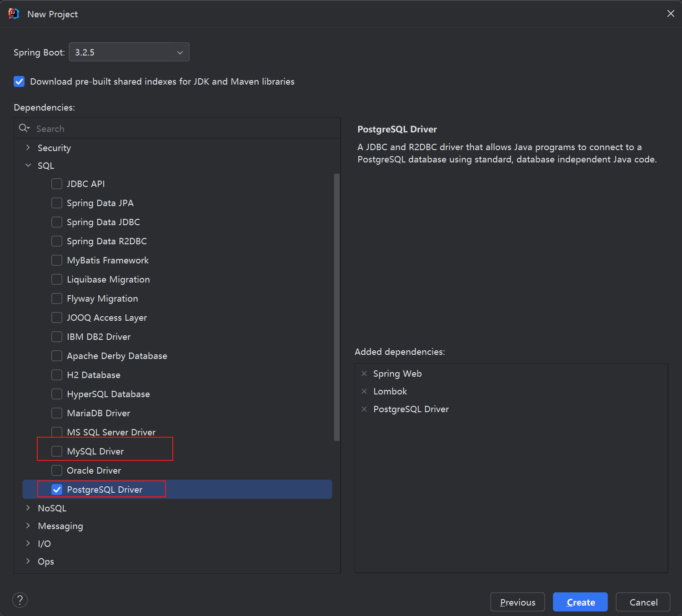The height and width of the screenshot is (616, 682).
Task: Uncheck the PostgreSQL Driver dependency
Action: (x=57, y=490)
